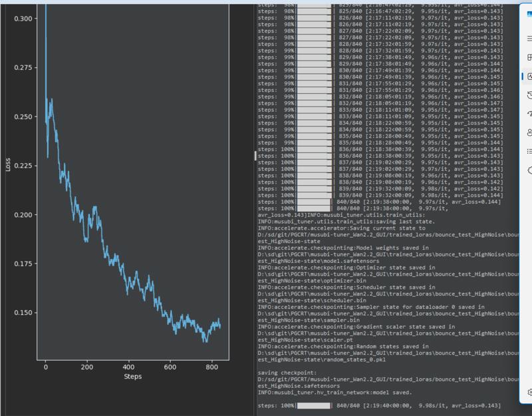
Task: Click the 0.150 tick on the loss axis
Action: tap(23, 313)
